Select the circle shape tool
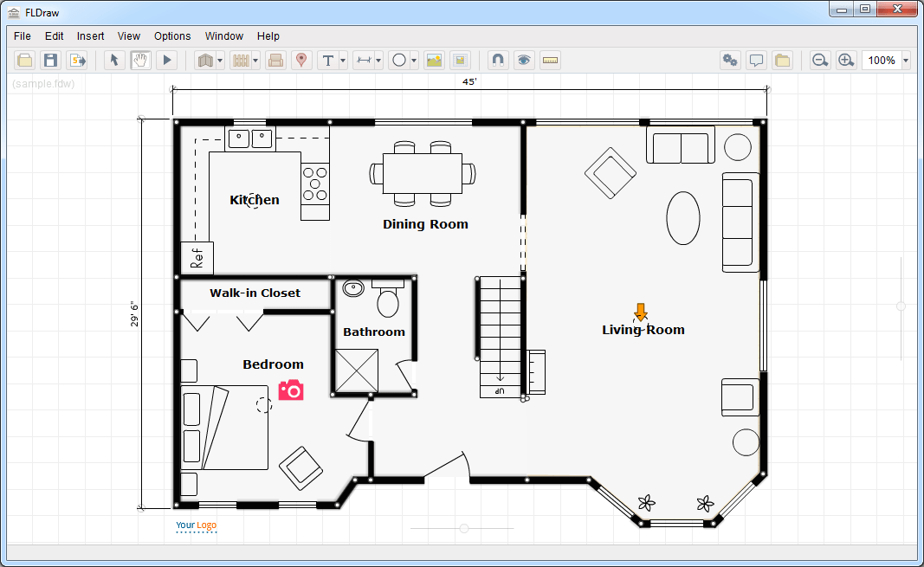This screenshot has height=567, width=924. click(x=399, y=60)
